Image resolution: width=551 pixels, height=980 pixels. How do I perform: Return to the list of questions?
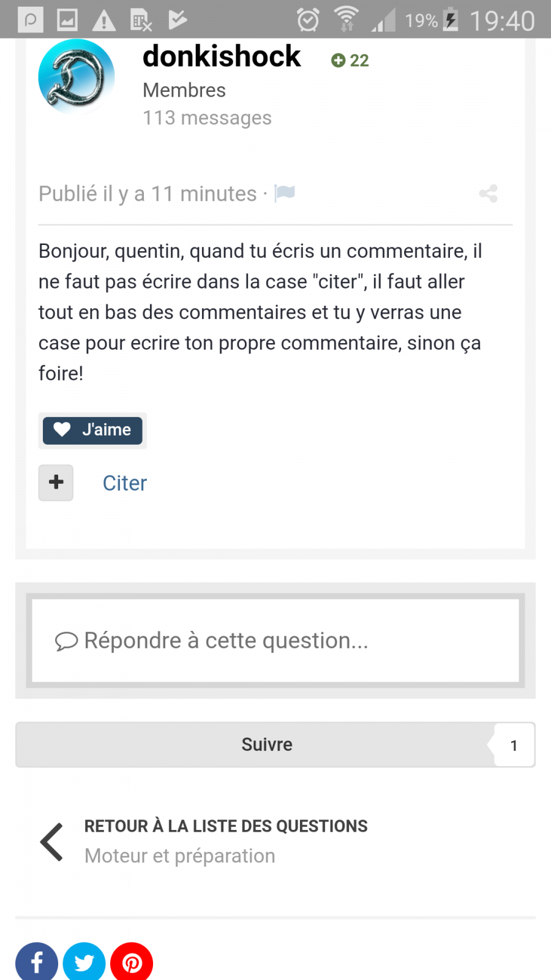pos(226,826)
